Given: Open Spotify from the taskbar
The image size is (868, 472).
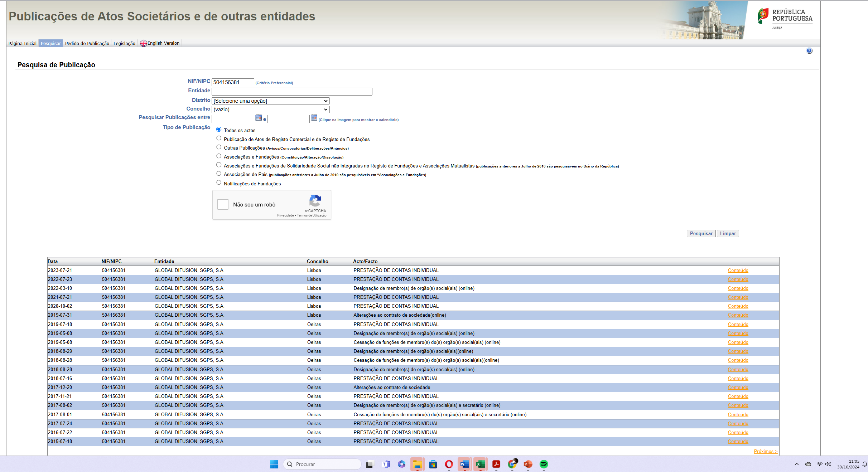Looking at the screenshot, I should click(x=544, y=464).
